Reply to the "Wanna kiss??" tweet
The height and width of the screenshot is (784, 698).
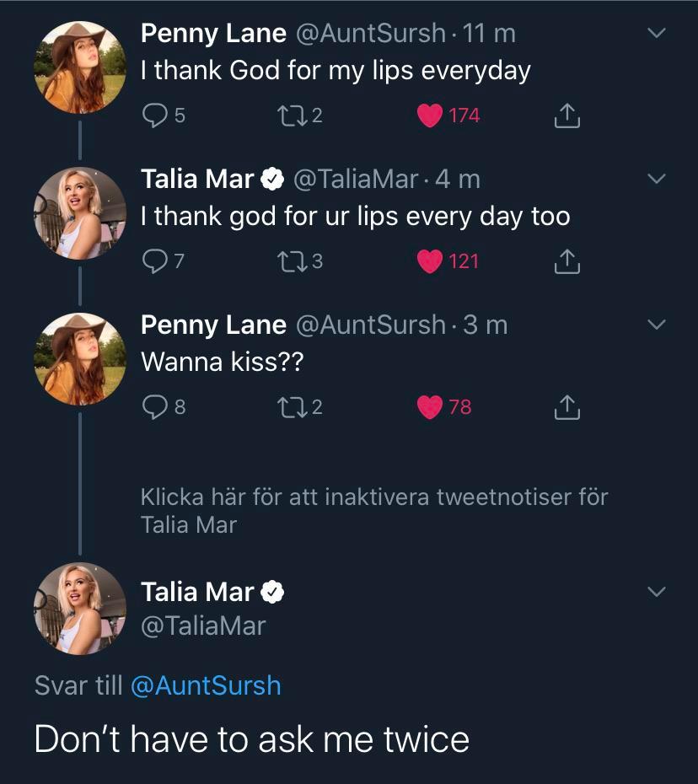[154, 407]
